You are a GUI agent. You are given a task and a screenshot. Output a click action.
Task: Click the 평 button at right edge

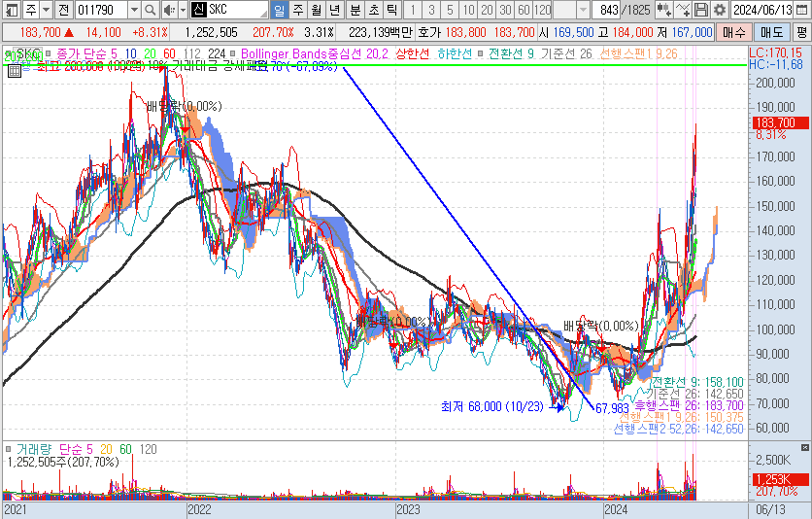(x=801, y=33)
